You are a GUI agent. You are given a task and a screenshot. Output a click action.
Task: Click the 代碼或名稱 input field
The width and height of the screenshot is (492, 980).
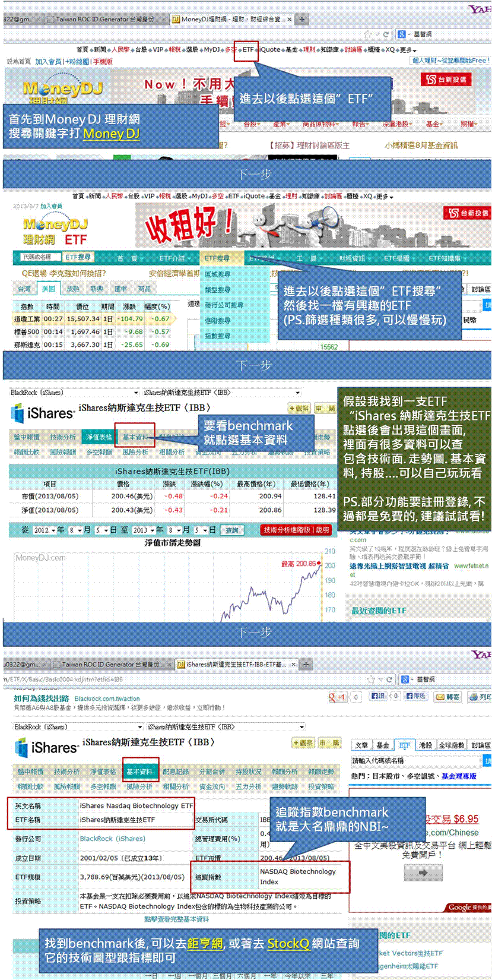click(40, 257)
